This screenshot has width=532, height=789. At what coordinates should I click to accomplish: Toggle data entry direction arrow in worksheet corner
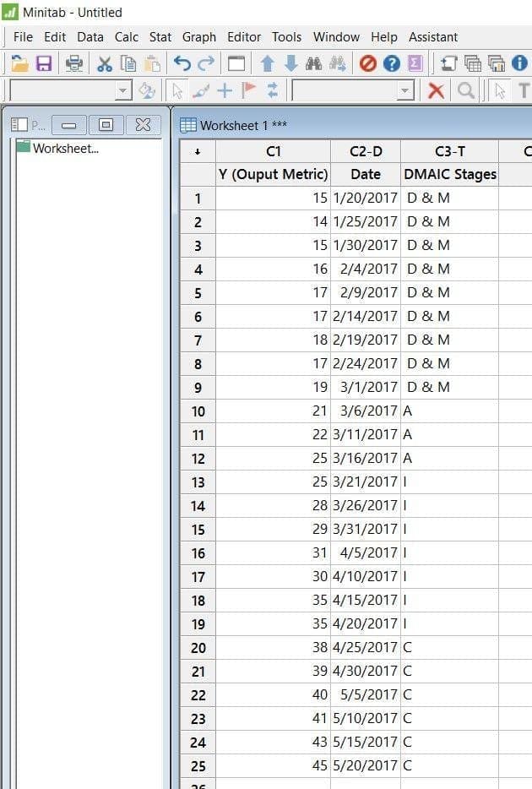point(198,151)
